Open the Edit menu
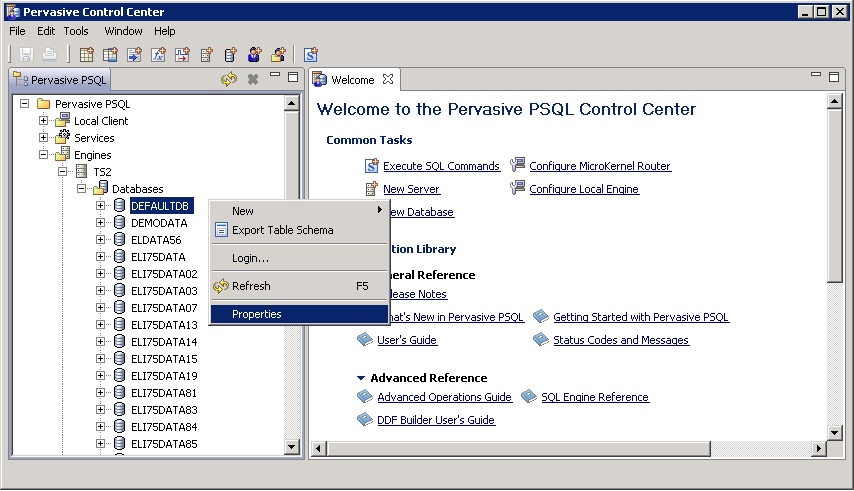Viewport: 854px width, 491px height. click(x=46, y=31)
